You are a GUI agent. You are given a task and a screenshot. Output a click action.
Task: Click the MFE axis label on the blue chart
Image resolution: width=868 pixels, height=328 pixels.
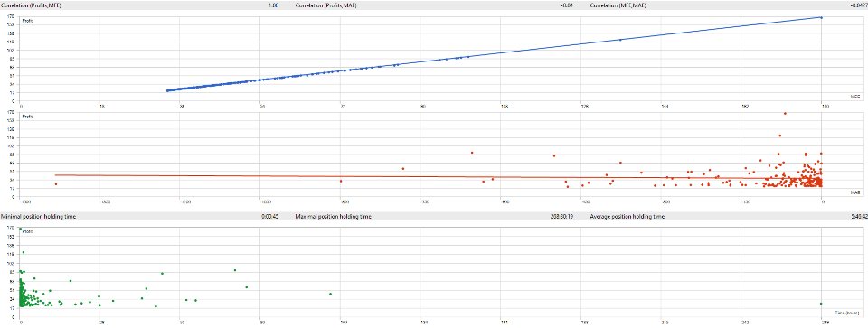tap(854, 97)
